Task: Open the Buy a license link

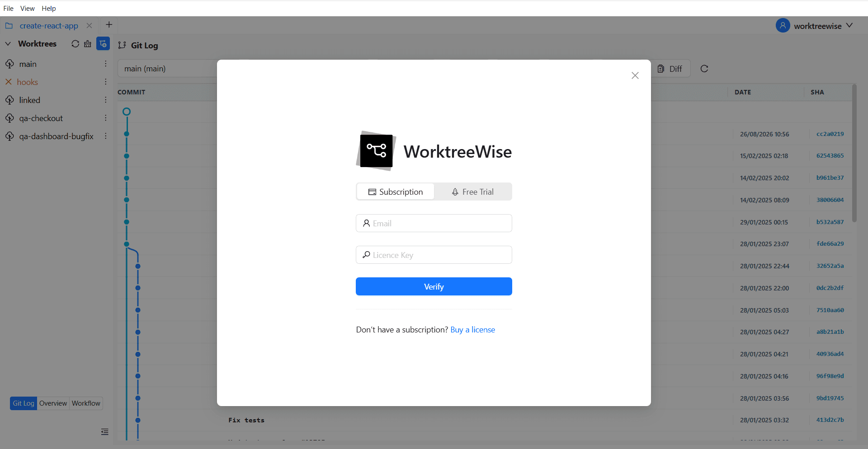Action: [472, 330]
